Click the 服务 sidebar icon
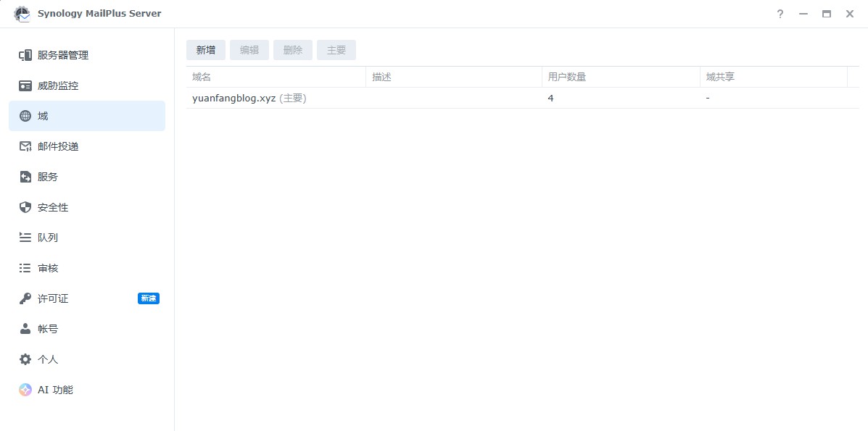 coord(25,177)
